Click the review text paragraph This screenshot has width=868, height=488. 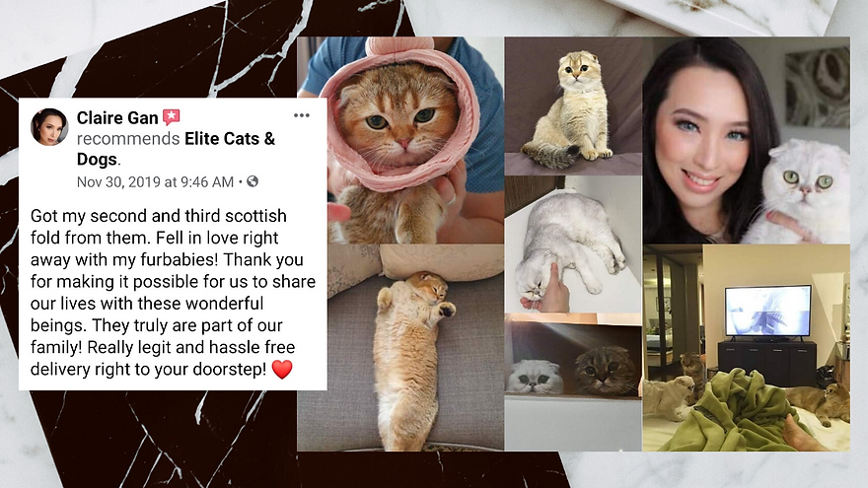tap(173, 292)
